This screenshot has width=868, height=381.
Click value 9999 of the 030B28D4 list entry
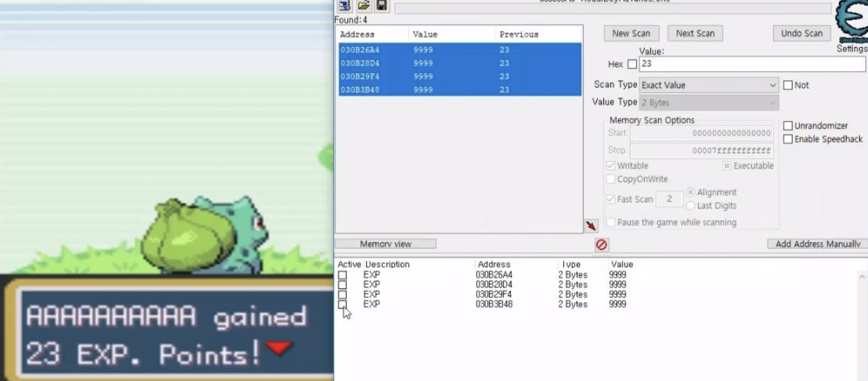[618, 285]
